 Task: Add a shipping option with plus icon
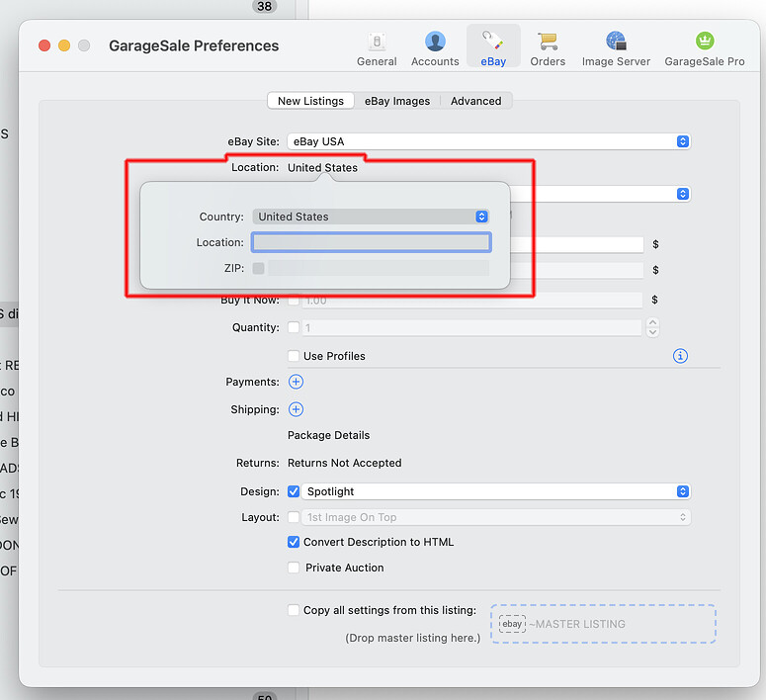(296, 409)
